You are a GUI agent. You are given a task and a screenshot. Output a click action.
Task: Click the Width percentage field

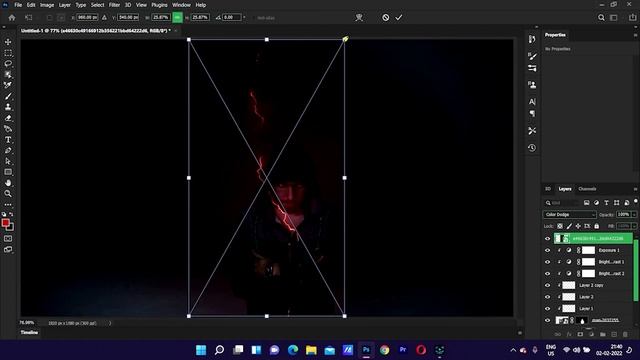[x=160, y=18]
